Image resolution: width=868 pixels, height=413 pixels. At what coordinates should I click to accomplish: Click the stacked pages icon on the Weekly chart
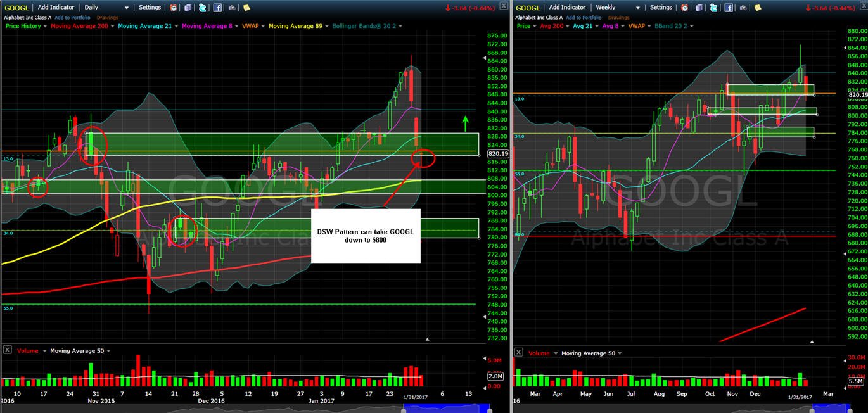[x=699, y=8]
